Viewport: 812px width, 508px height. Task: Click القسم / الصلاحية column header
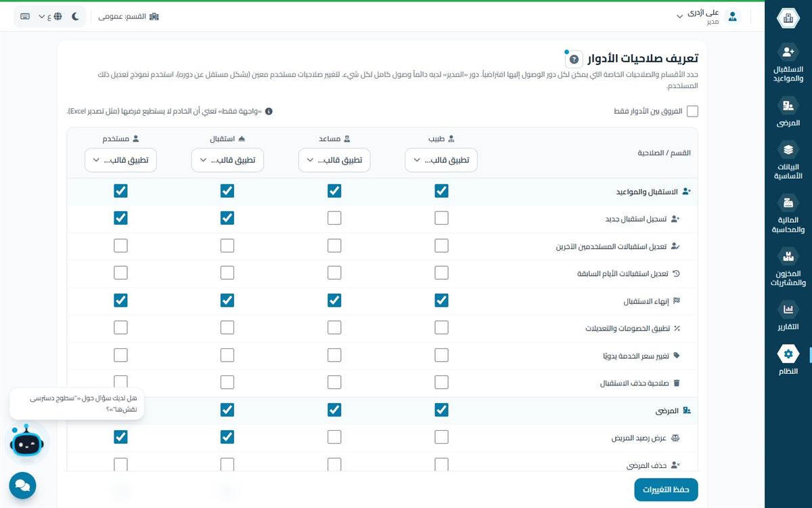coord(664,153)
